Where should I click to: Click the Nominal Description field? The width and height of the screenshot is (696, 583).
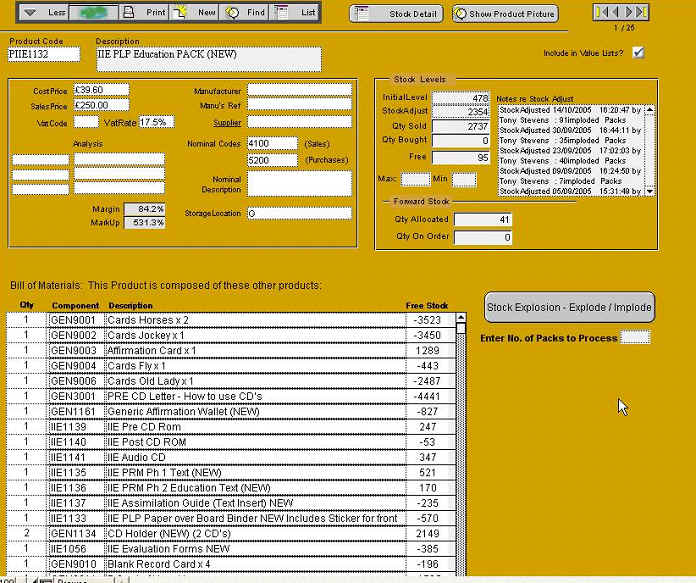[x=300, y=184]
